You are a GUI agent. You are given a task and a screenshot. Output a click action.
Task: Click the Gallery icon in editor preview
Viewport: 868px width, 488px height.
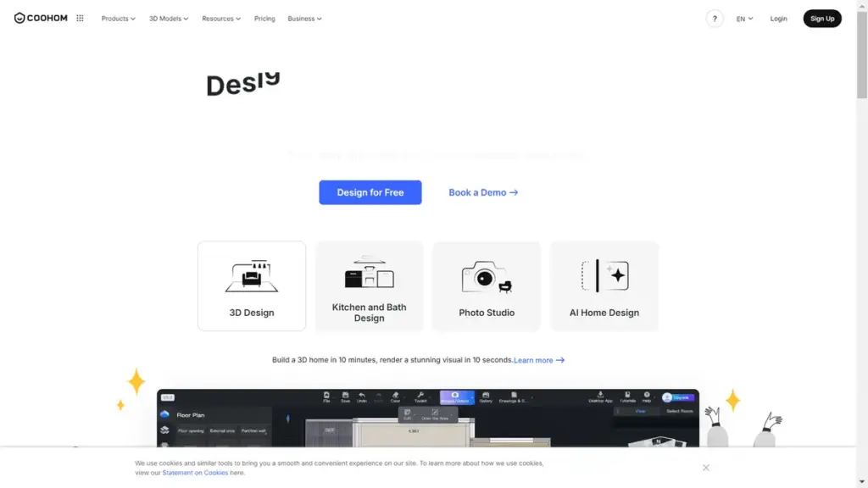486,397
